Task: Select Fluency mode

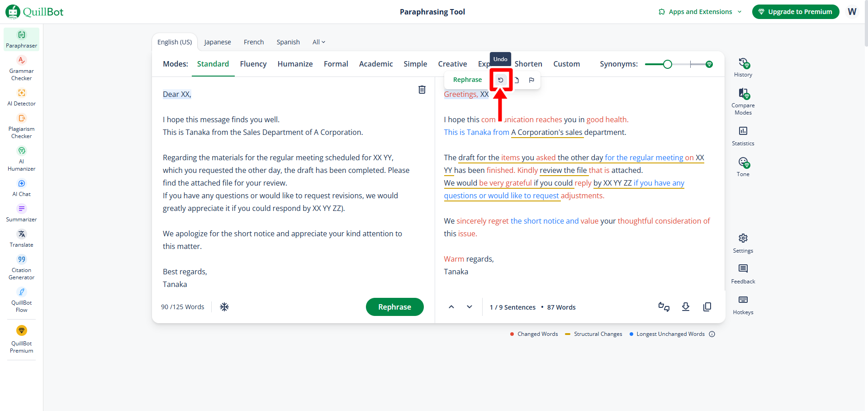Action: (x=253, y=64)
